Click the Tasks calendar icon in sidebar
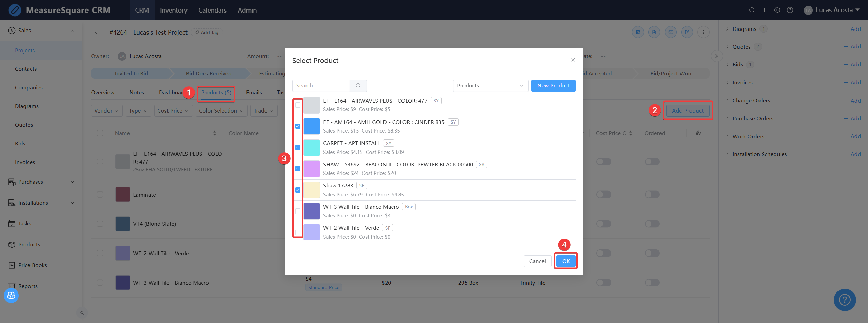Screen dimensions: 868x323 12,224
